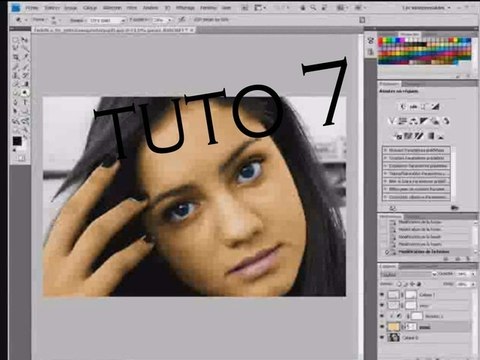The height and width of the screenshot is (360, 480).
Task: Select the Eyedropper tool
Action: pos(25,57)
